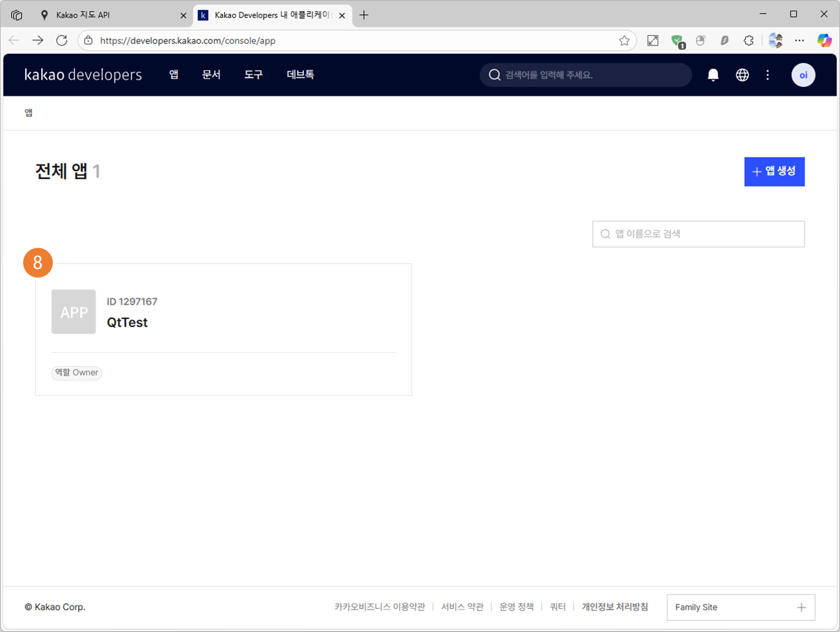Viewport: 840px width, 632px height.
Task: Select the Kakao Developers 내 애플리케이션 tab
Action: point(273,15)
